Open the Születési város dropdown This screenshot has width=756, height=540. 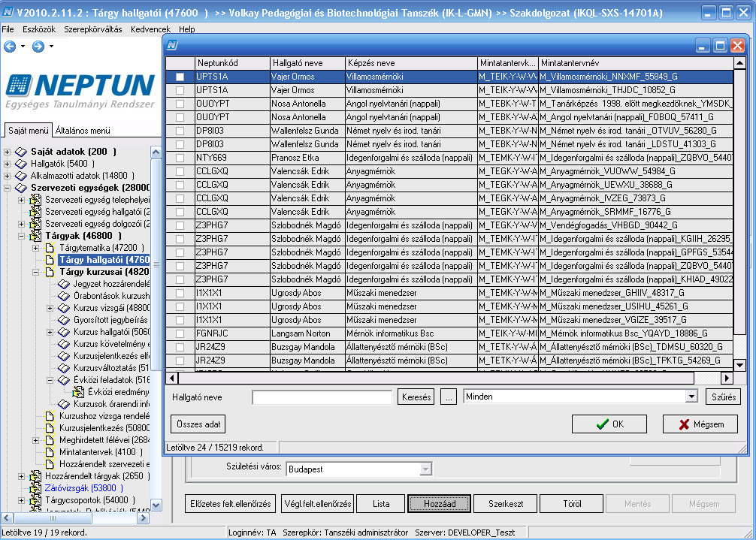click(x=425, y=469)
